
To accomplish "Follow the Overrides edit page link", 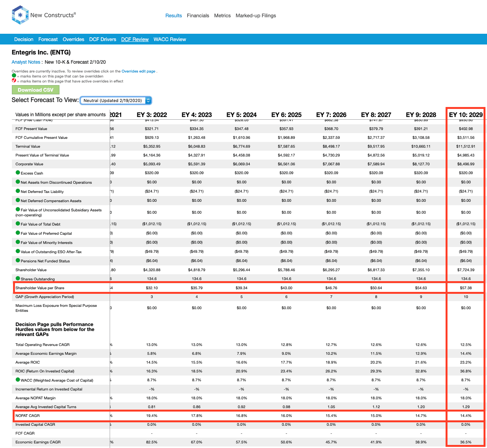I will click(138, 71).
